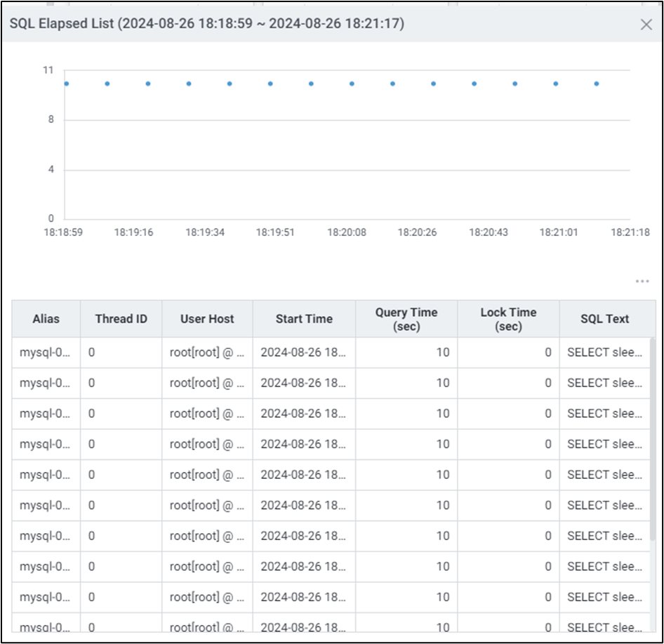
Task: Select fourth row's Query Time value
Action: 406,445
